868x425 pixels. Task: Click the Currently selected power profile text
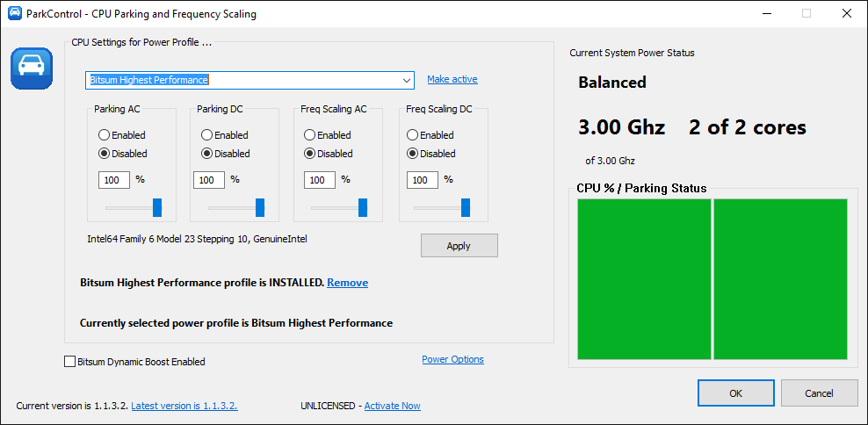pyautogui.click(x=236, y=322)
